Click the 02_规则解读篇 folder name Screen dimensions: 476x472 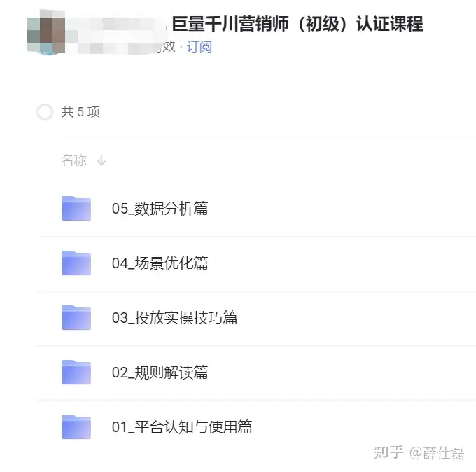(160, 373)
